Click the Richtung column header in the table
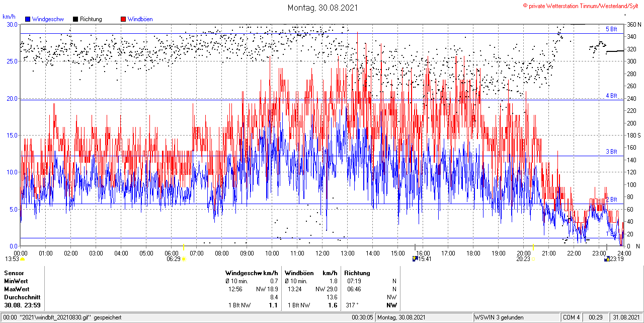The height and width of the screenshot is (323, 644). coord(357,273)
